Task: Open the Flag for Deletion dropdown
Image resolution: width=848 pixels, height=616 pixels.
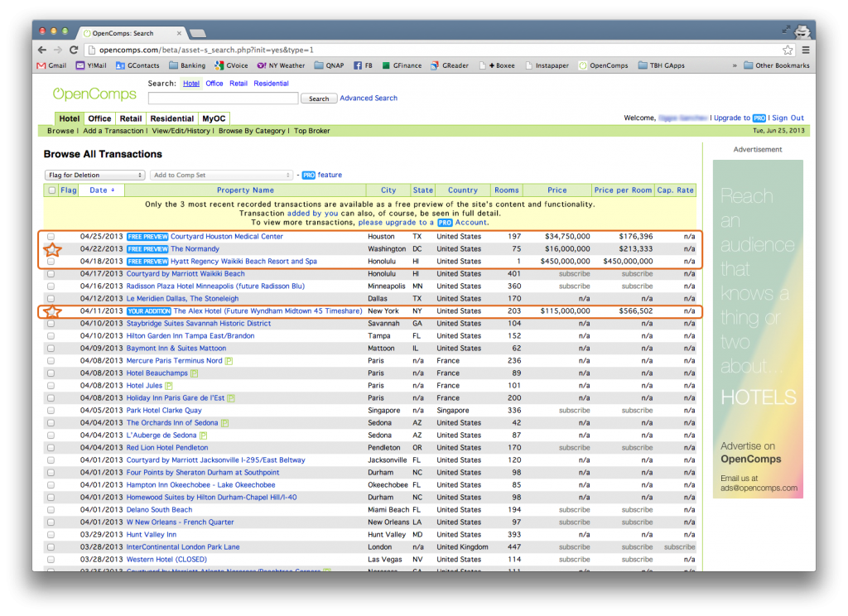Action: 94,176
